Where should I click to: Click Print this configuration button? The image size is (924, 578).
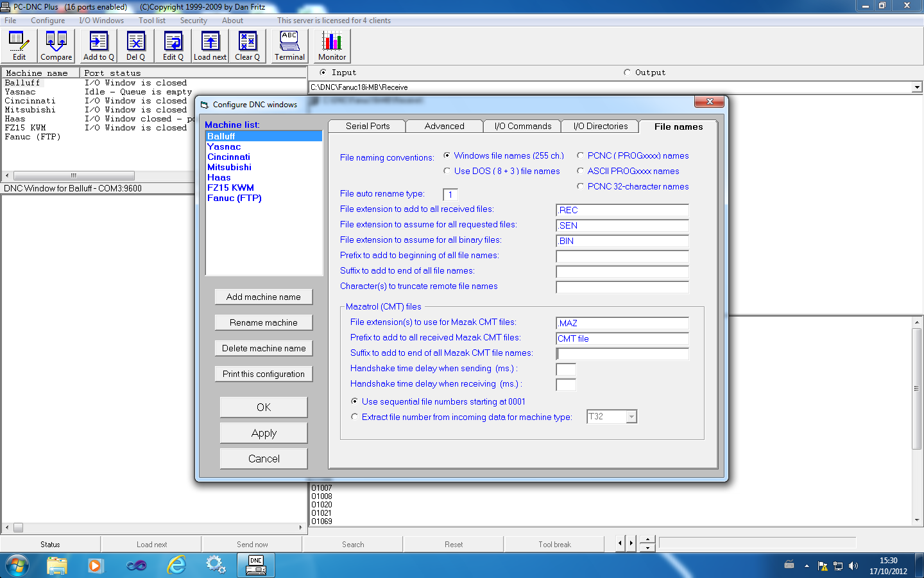[x=264, y=374]
